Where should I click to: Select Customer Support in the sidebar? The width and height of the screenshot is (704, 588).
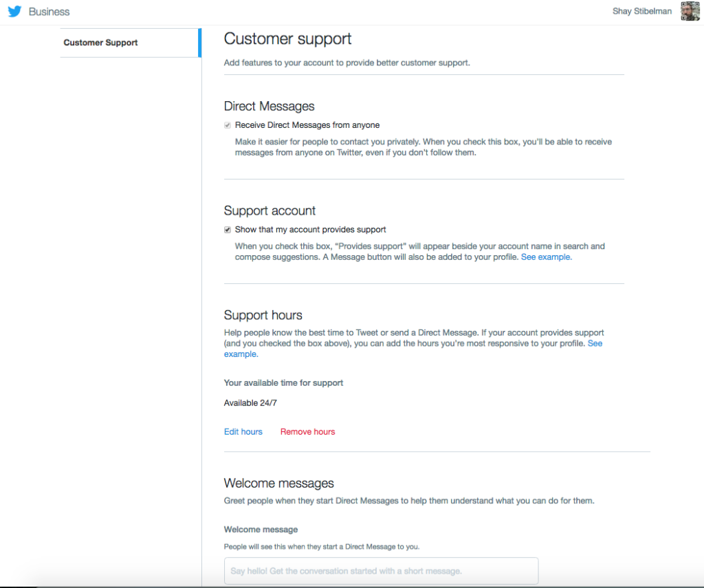point(100,42)
